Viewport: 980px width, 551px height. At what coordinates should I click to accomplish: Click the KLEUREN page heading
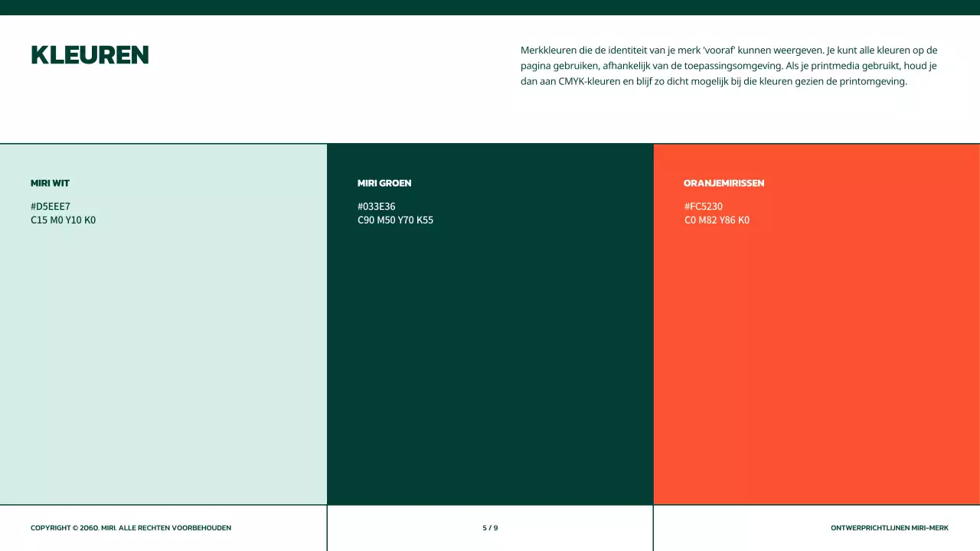click(x=90, y=54)
